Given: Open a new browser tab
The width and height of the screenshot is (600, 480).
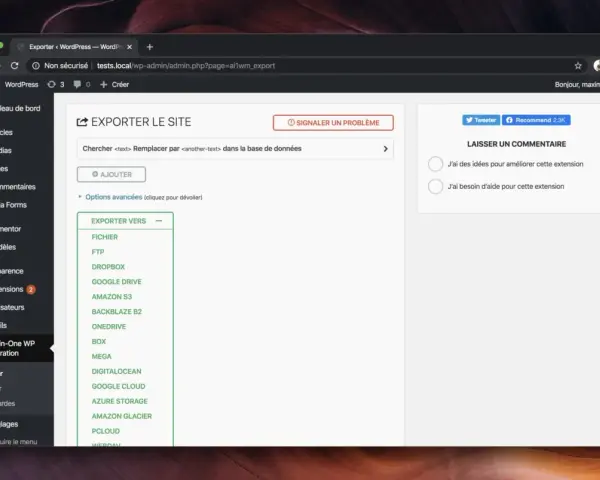Looking at the screenshot, I should coord(150,47).
